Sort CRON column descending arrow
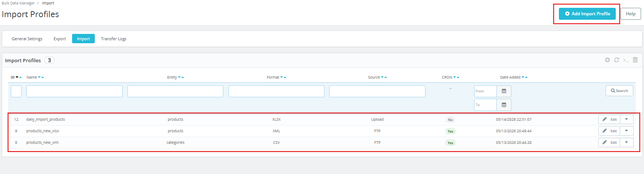 pyautogui.click(x=455, y=77)
